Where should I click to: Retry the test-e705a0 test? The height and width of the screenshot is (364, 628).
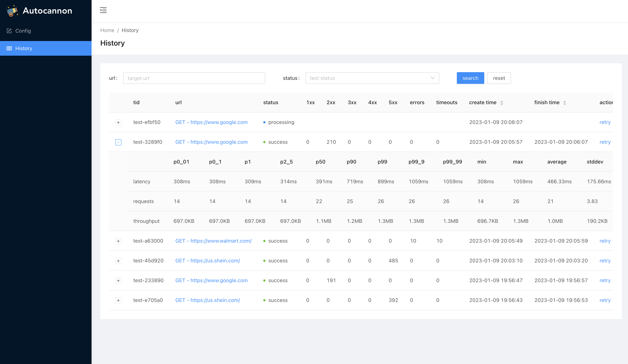pos(605,300)
